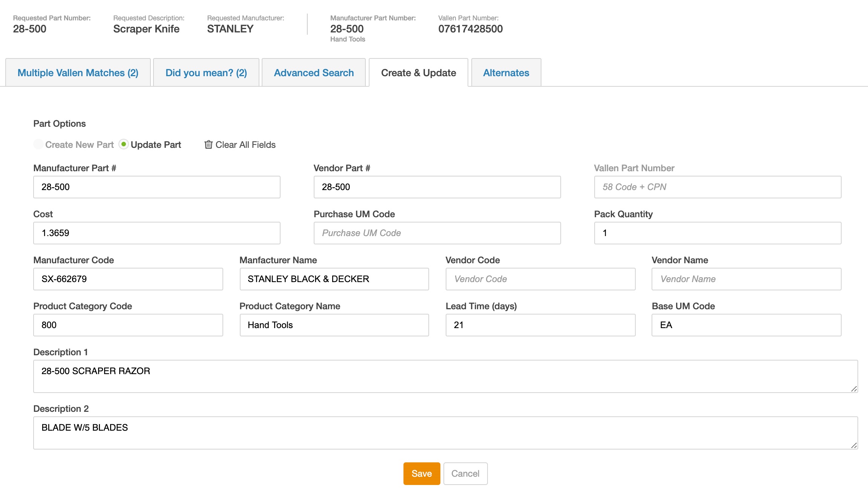Image resolution: width=868 pixels, height=488 pixels.
Task: Go to the Alternates tab
Action: [x=506, y=73]
